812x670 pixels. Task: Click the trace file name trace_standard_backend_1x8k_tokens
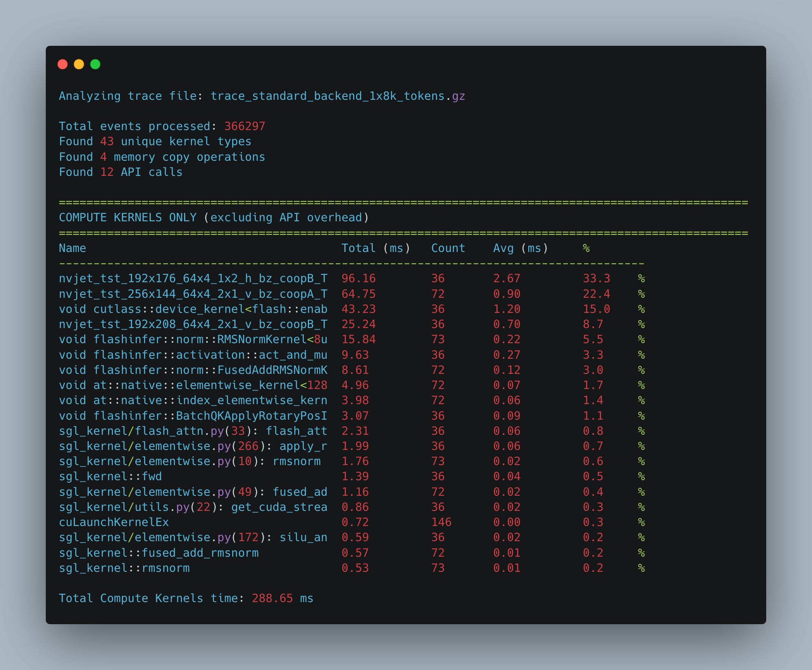tap(327, 96)
